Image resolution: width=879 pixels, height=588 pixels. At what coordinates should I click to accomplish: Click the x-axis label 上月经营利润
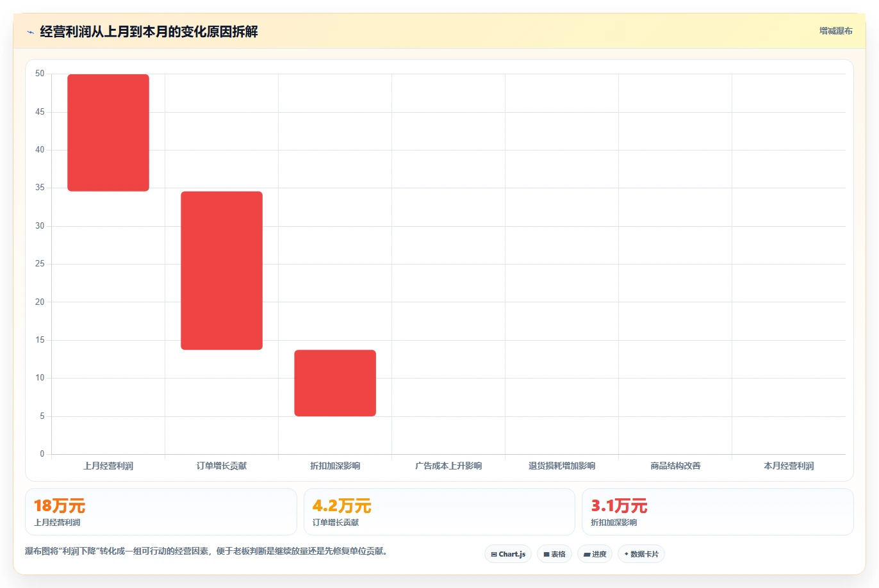click(x=108, y=466)
